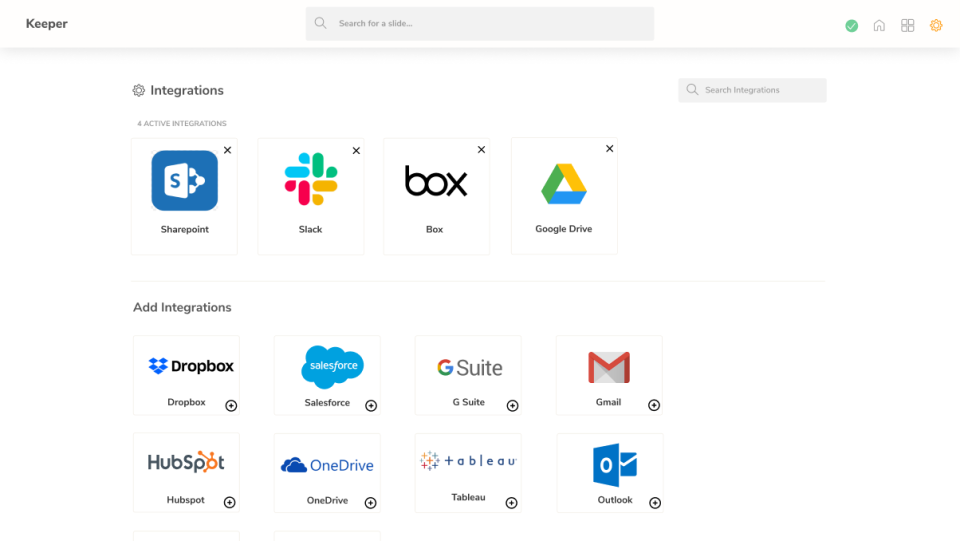Add the Tableau integration plus icon

click(x=511, y=503)
